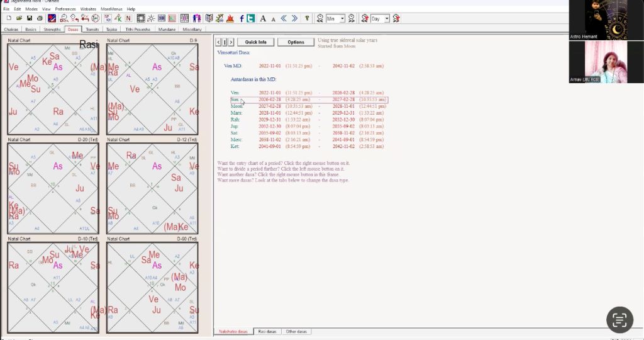The width and height of the screenshot is (644, 340).
Task: Open the MoreMenus menu
Action: pos(111,9)
